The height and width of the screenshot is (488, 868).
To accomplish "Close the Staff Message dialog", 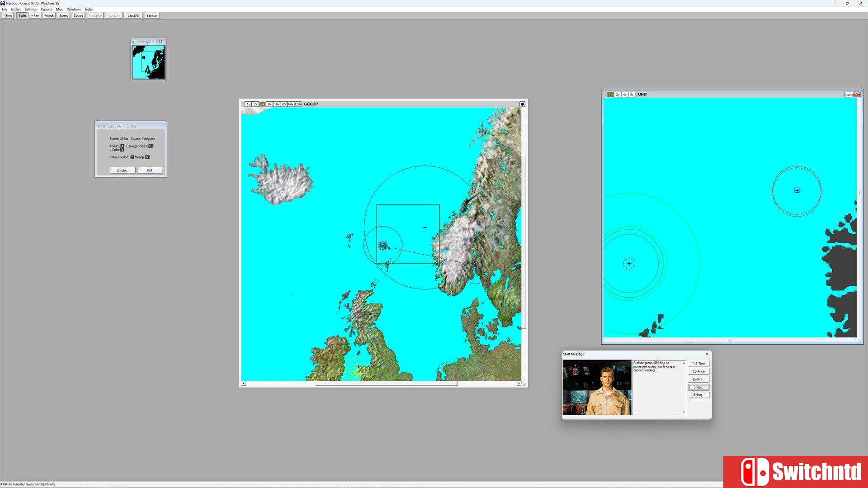I will tap(707, 354).
